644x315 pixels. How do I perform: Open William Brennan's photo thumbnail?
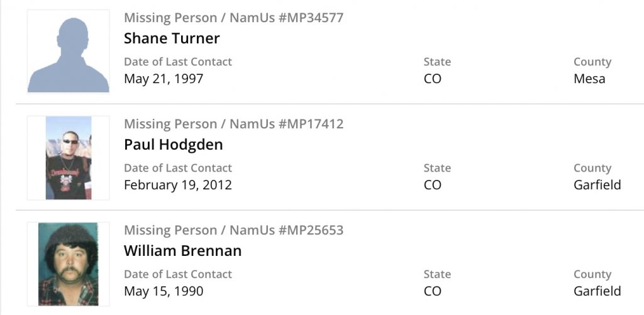(68, 263)
